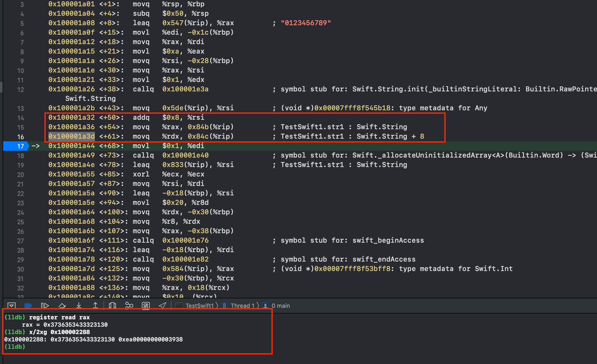
Task: Click the rax value 0x3736353433323130
Action: tap(75, 325)
